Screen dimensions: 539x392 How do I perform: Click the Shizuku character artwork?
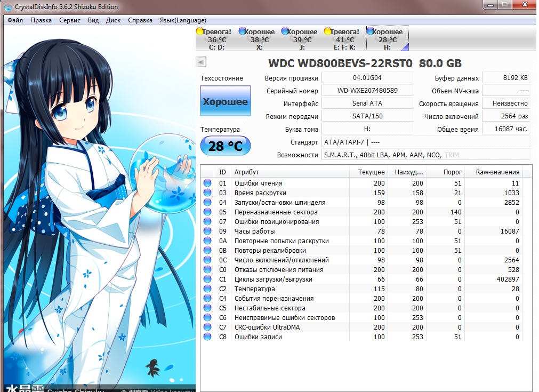pos(99,209)
